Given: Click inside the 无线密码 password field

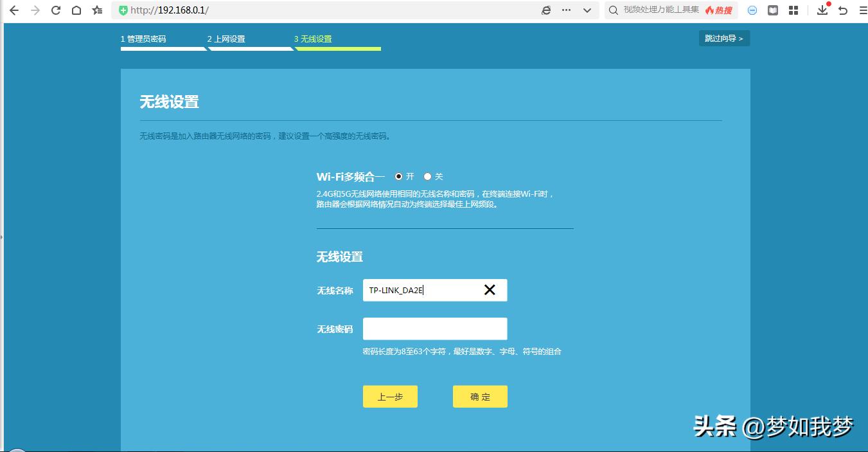Looking at the screenshot, I should coord(435,329).
